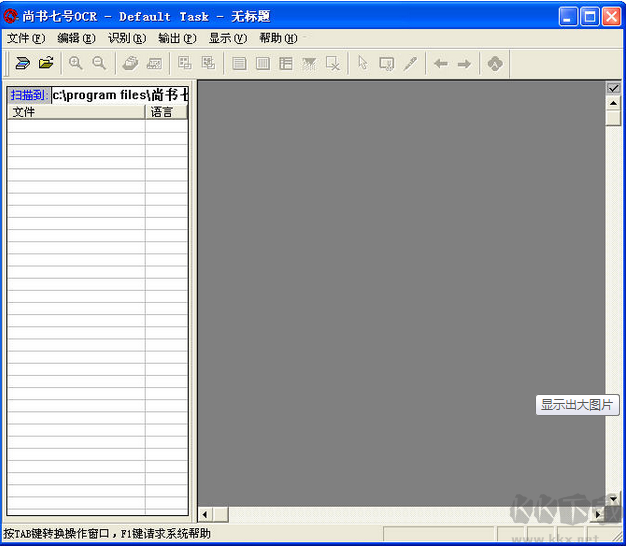This screenshot has width=626, height=546.
Task: Open the 文件(F) menu
Action: point(26,38)
